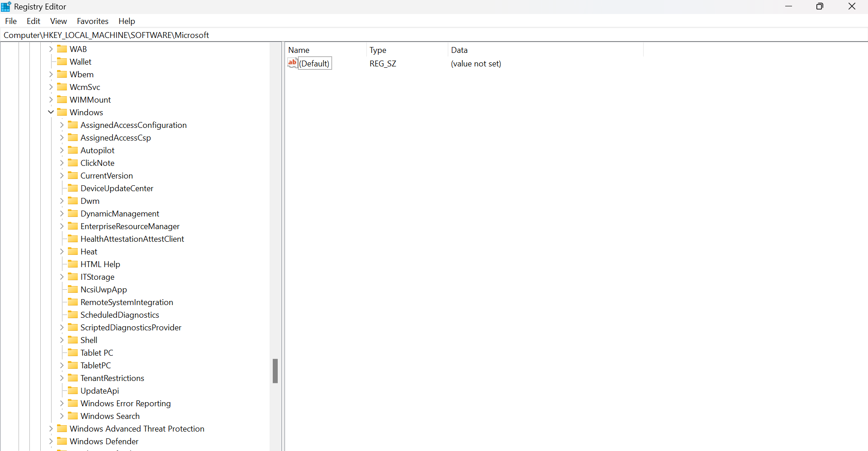Screen dimensions: 868x451
Task: Click the Registry Editor icon in the title bar
Action: click(6, 6)
